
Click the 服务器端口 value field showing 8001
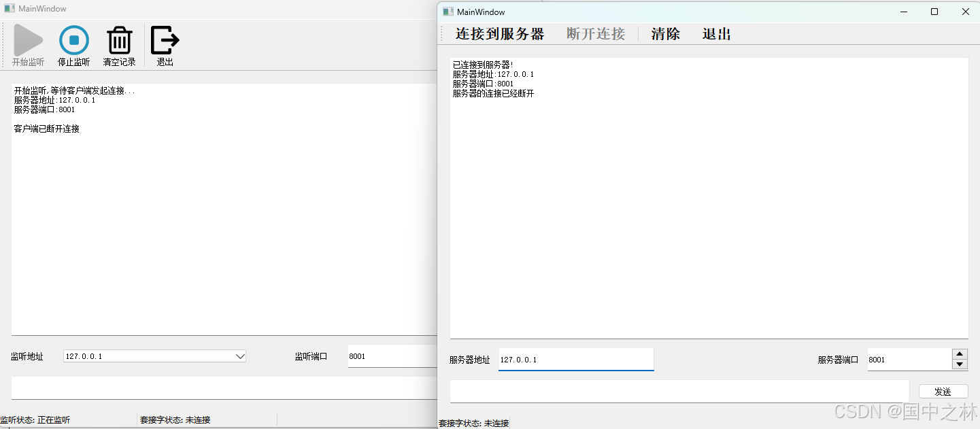(x=910, y=360)
